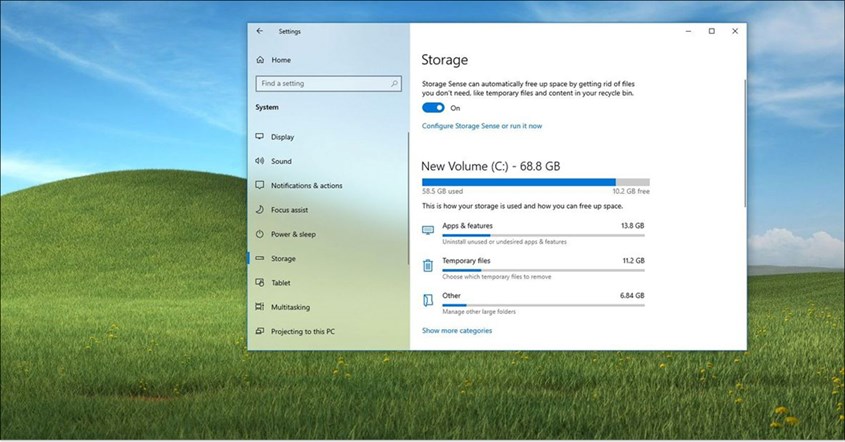Click the "11.2 GB" size value
This screenshot has width=845, height=442.
pos(634,261)
